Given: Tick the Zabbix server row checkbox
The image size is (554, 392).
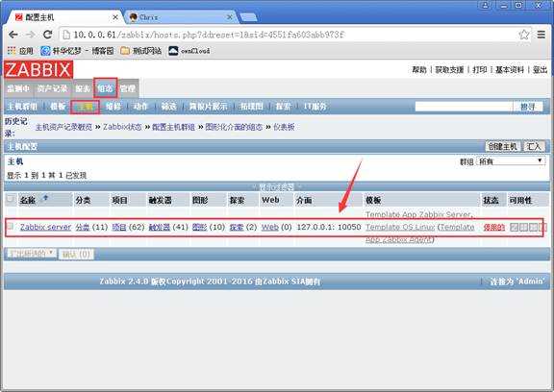Looking at the screenshot, I should (x=11, y=226).
